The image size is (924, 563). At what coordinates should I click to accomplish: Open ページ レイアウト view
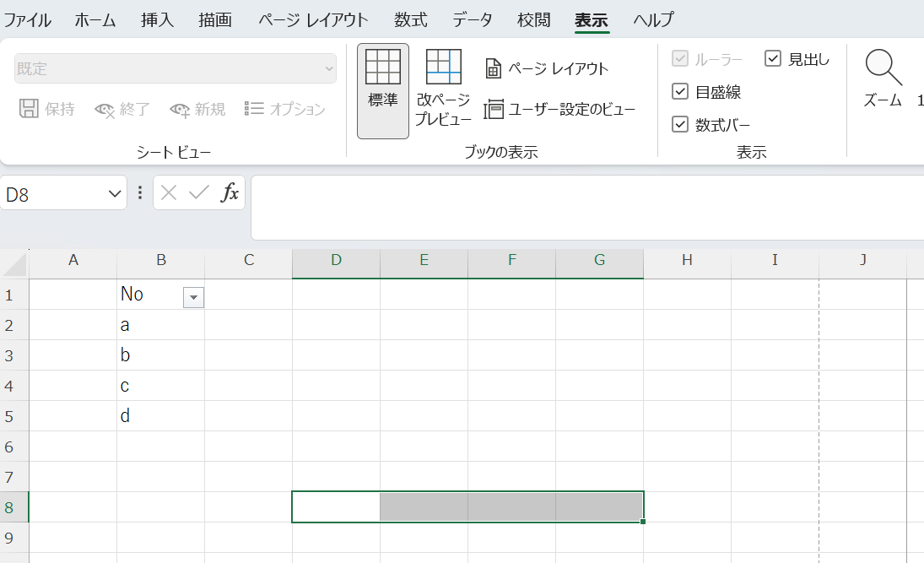pyautogui.click(x=547, y=68)
